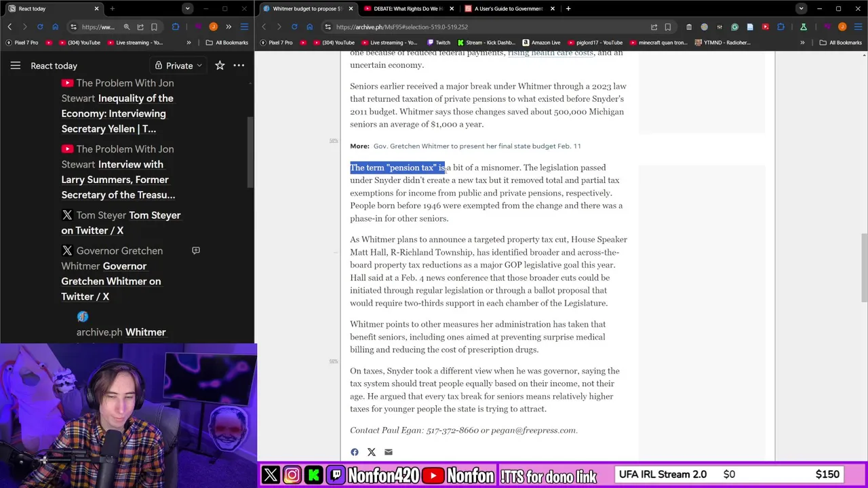The width and height of the screenshot is (868, 488).
Task: Reload the archive.ph page
Action: [294, 27]
